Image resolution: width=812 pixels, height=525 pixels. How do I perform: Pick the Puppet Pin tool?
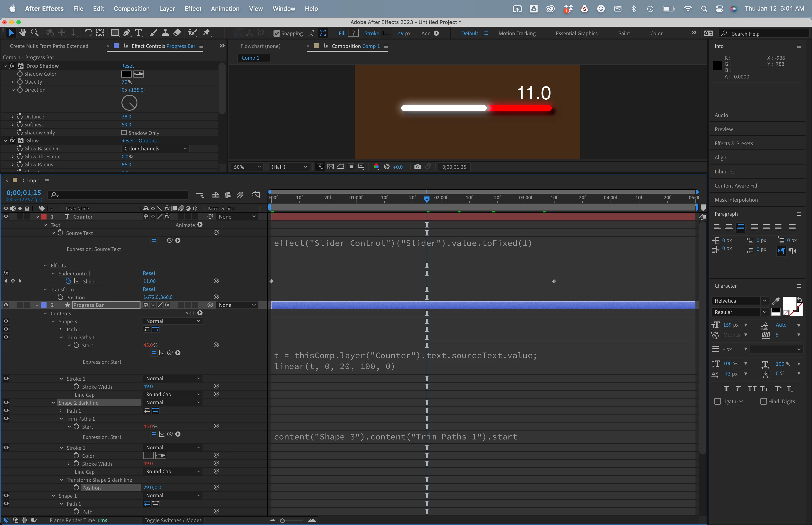point(207,33)
